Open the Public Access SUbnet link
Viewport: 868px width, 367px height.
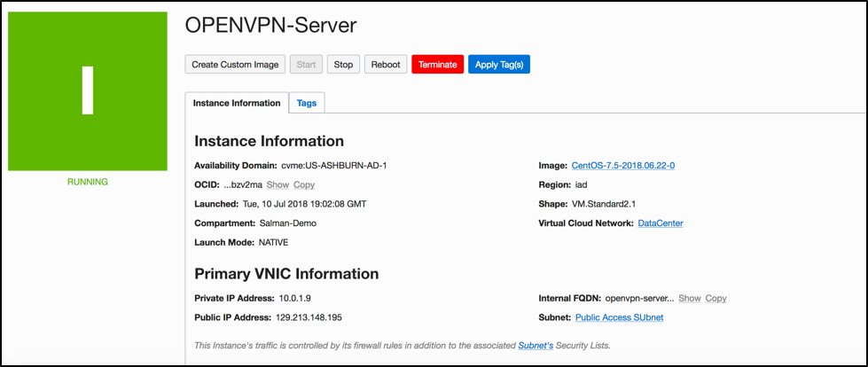[619, 317]
